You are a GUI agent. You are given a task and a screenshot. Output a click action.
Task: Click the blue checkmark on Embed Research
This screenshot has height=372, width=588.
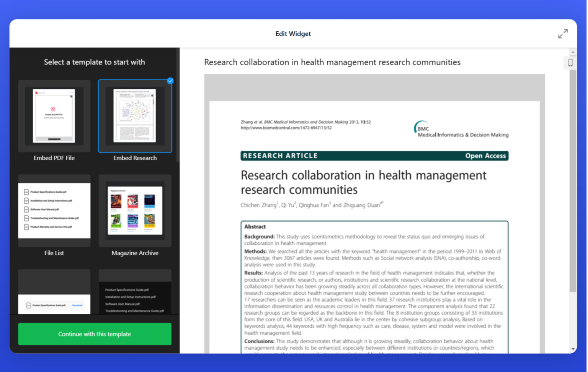(x=170, y=81)
